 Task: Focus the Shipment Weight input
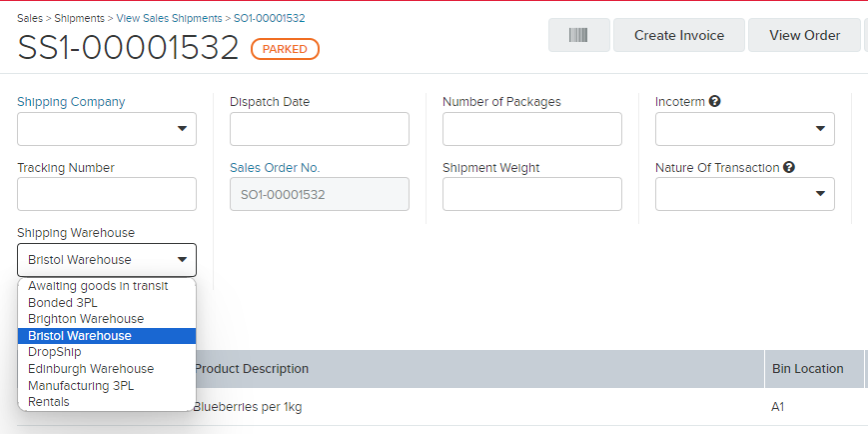pos(532,194)
